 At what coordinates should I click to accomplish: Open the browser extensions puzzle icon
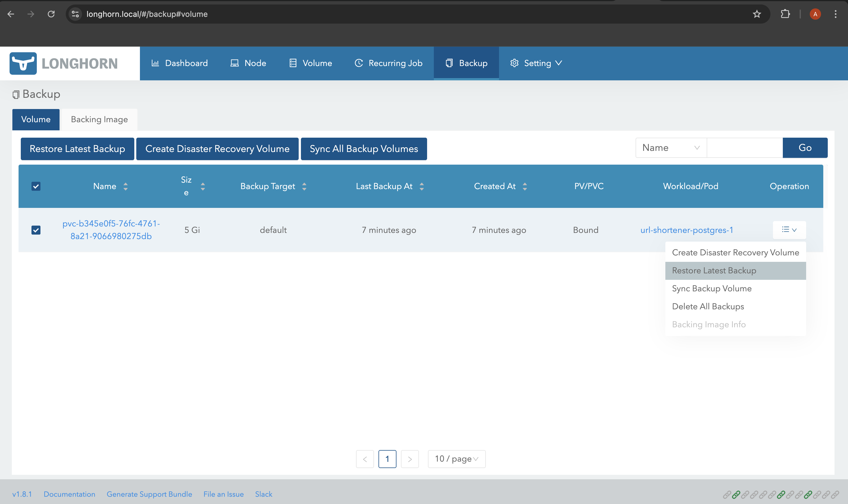click(x=785, y=14)
